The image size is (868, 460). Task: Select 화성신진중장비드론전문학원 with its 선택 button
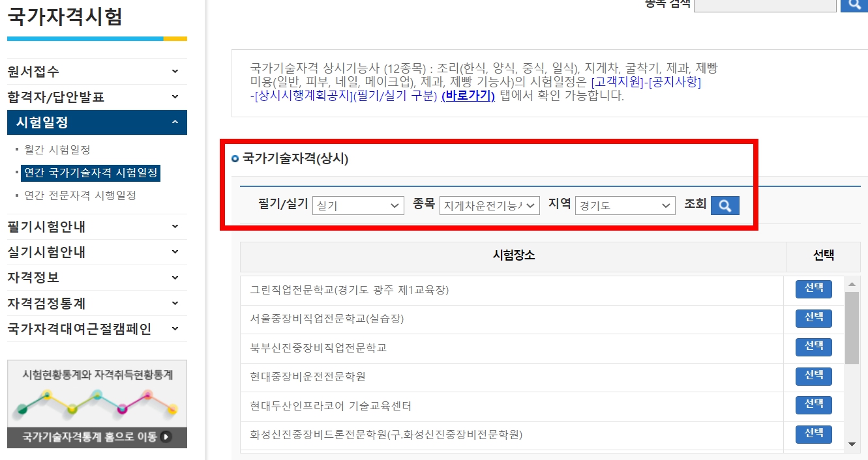click(x=814, y=434)
